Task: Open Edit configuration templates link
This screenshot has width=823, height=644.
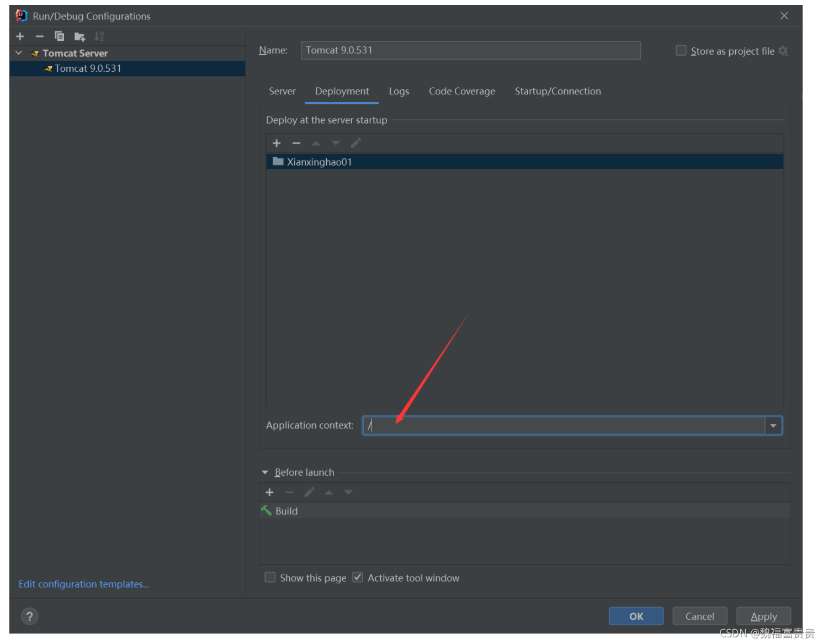Action: point(84,584)
